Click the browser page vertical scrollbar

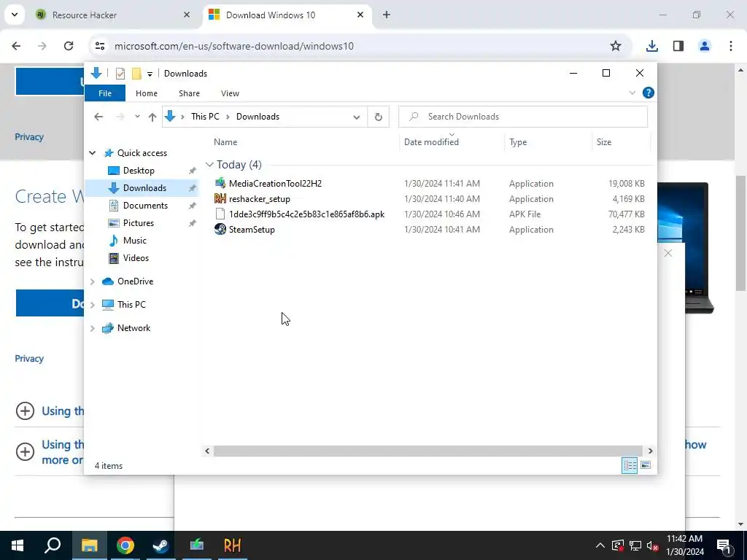[741, 233]
